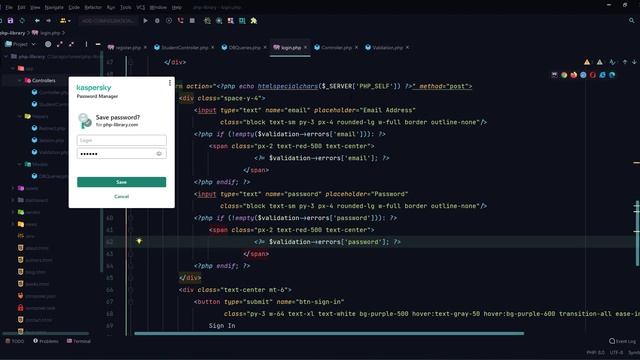Collapse the Controllers folder in project tree
This screenshot has width=640, height=360.
[19, 80]
